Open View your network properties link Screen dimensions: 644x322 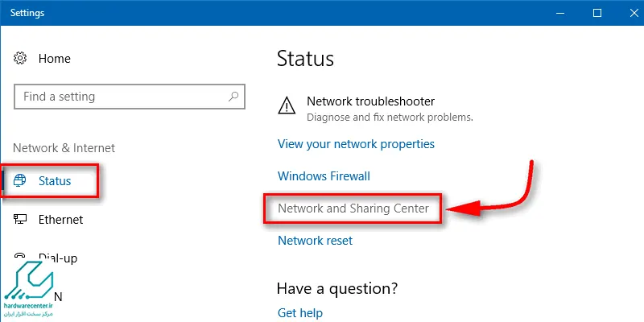coord(356,144)
